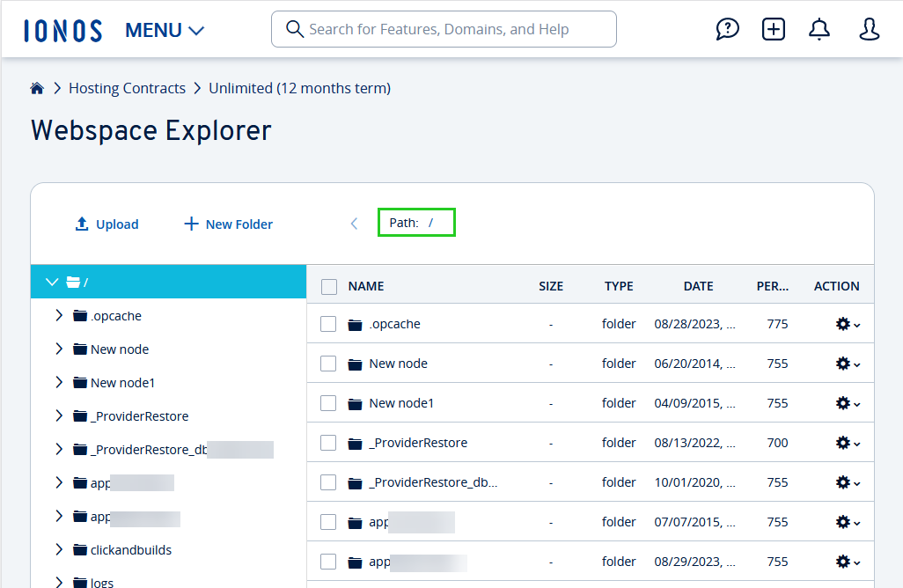Expand the _ProviderRestore tree folder
The width and height of the screenshot is (903, 588).
[x=58, y=415]
